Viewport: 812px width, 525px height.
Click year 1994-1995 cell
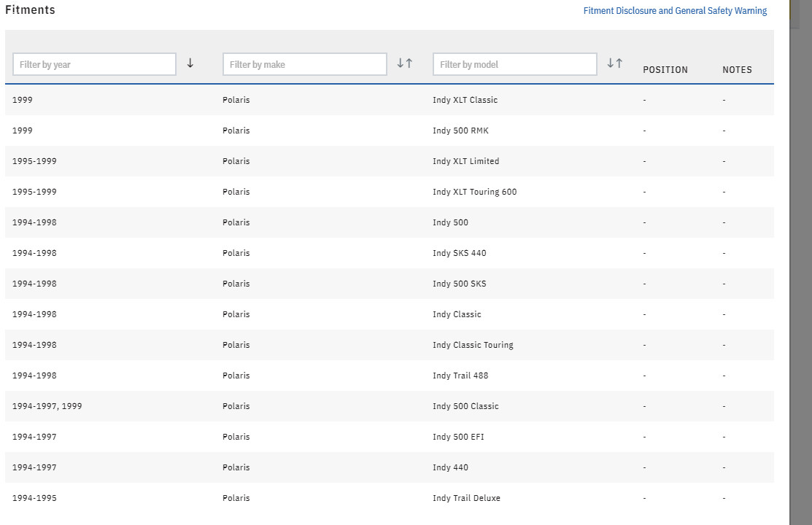(34, 497)
